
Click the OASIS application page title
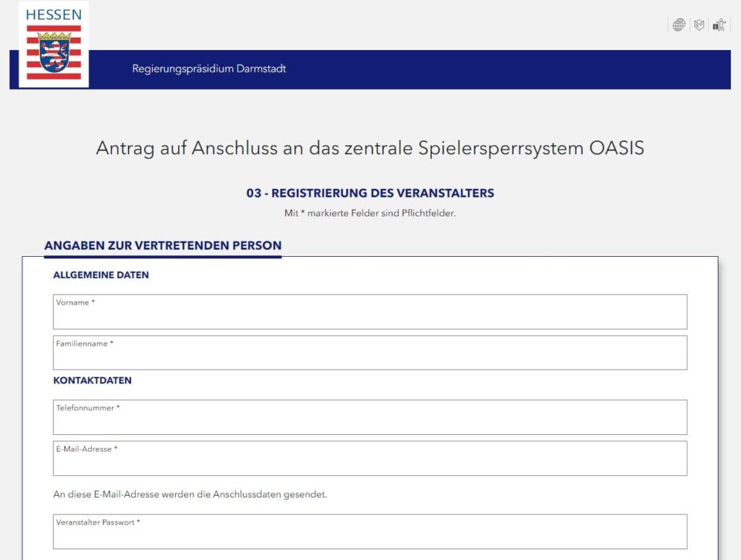[x=370, y=148]
